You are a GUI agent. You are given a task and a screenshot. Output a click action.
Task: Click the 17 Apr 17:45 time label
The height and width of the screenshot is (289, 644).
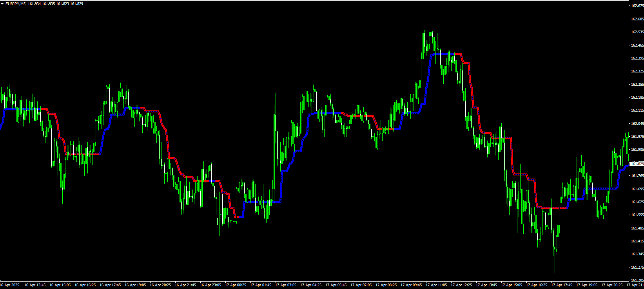coord(562,285)
